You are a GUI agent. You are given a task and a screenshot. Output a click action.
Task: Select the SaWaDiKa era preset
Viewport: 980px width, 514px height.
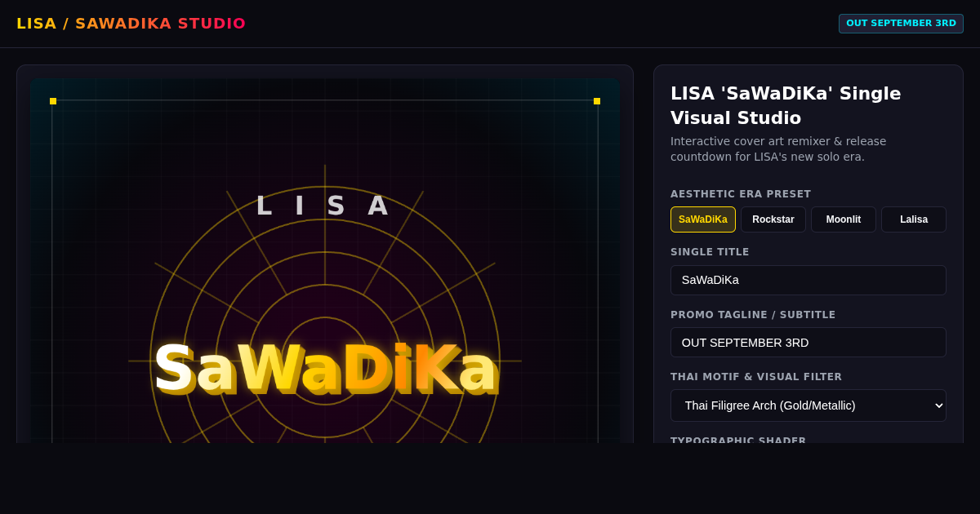point(703,219)
